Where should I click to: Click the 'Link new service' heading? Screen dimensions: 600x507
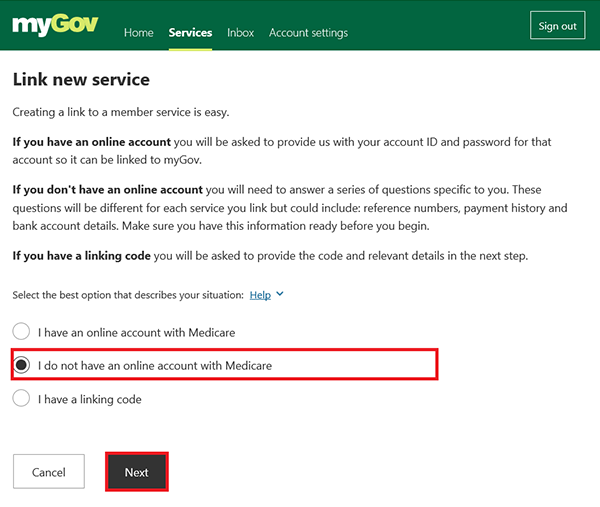[81, 80]
